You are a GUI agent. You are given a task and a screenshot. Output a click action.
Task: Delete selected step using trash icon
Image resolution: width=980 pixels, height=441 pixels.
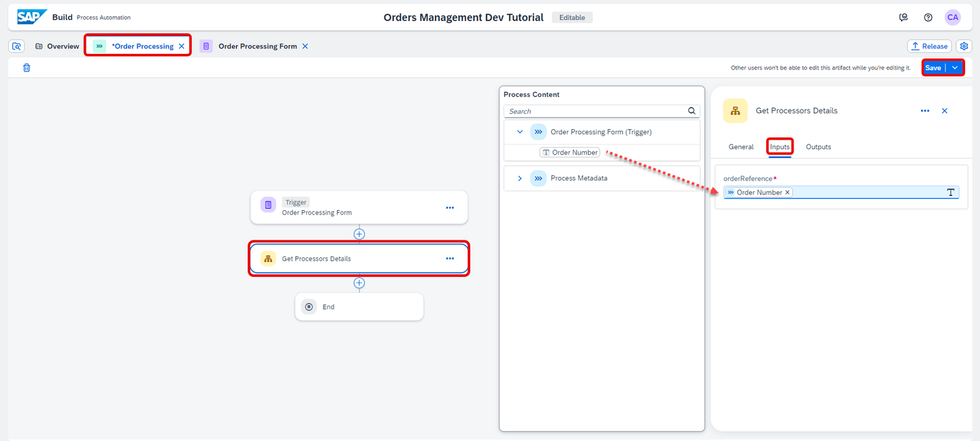click(27, 67)
